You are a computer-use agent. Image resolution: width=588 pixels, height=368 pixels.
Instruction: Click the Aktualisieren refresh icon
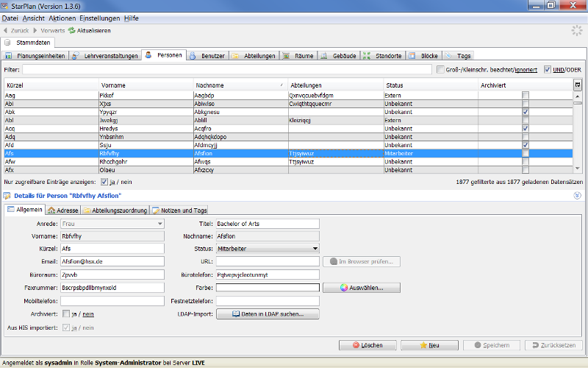tap(71, 30)
